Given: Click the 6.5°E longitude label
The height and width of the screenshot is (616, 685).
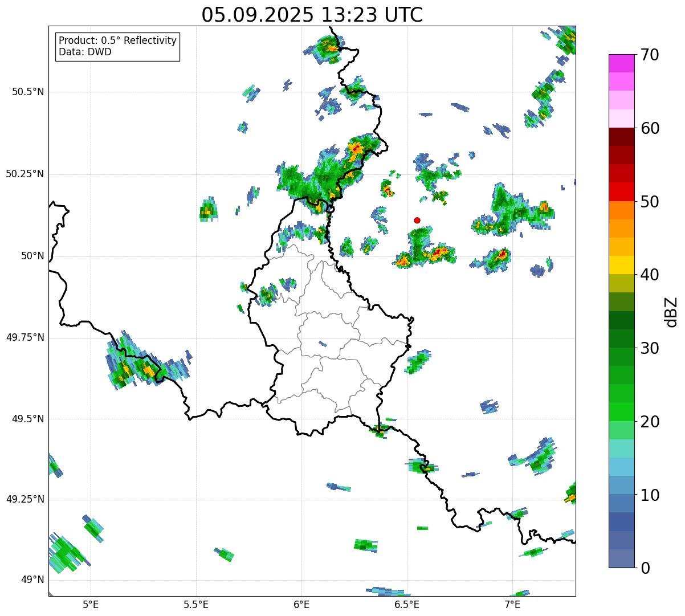Looking at the screenshot, I should 407,604.
